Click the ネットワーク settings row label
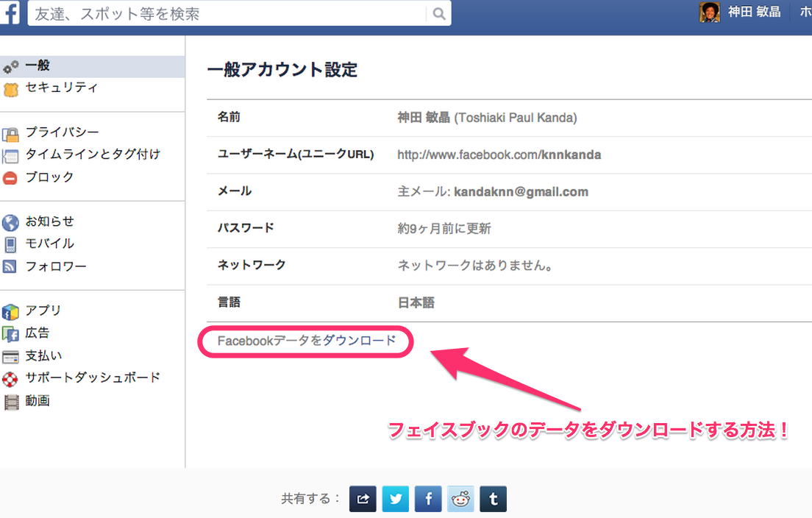Viewport: 812px width, 518px height. 252,265
